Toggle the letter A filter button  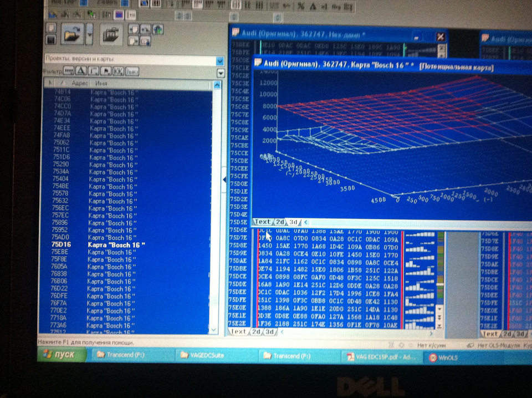[x=81, y=72]
